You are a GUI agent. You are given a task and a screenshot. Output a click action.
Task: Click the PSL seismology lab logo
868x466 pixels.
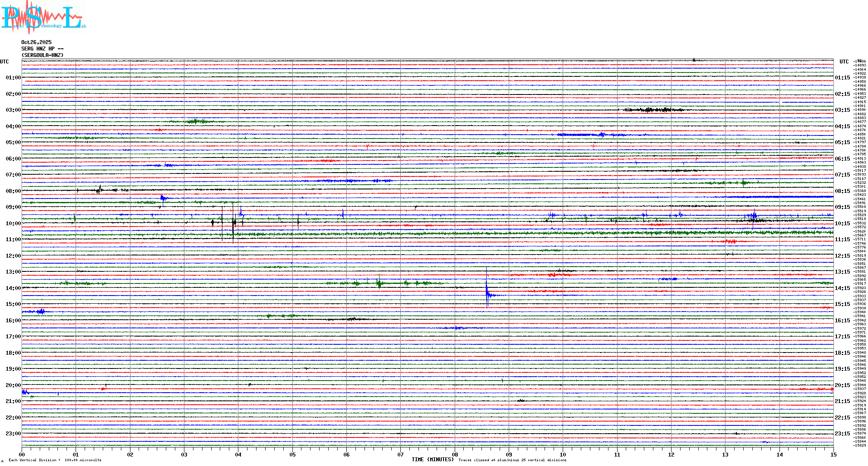pos(43,17)
